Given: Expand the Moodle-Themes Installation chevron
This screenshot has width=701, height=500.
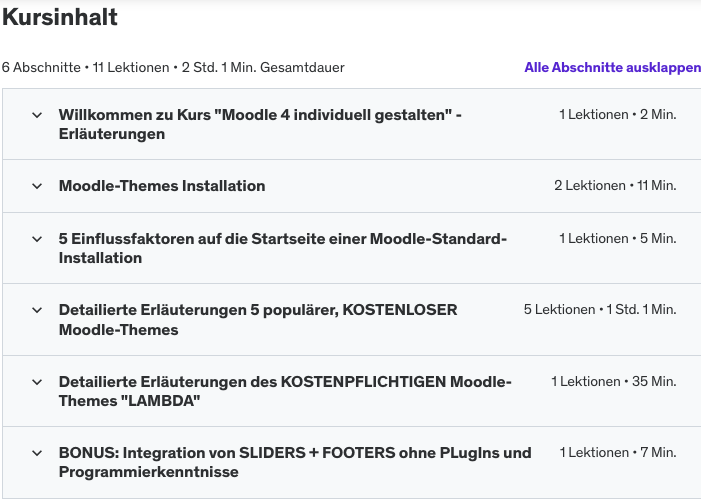Looking at the screenshot, I should [x=37, y=186].
